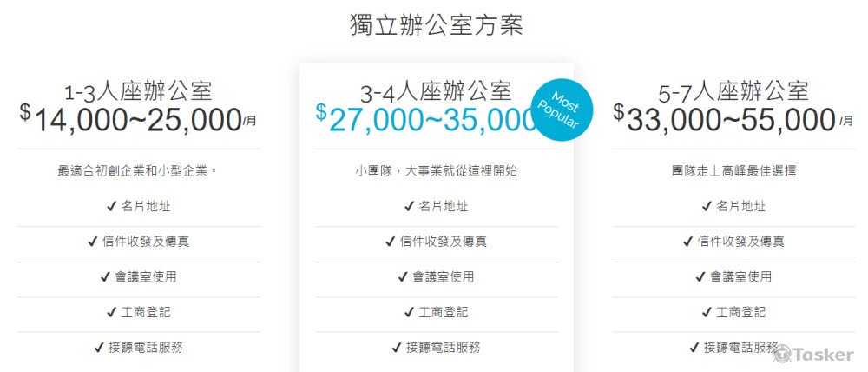This screenshot has height=372, width=868.
Task: Click checkmark beside 會議室使用 in 5-7人座 plan
Action: (701, 277)
